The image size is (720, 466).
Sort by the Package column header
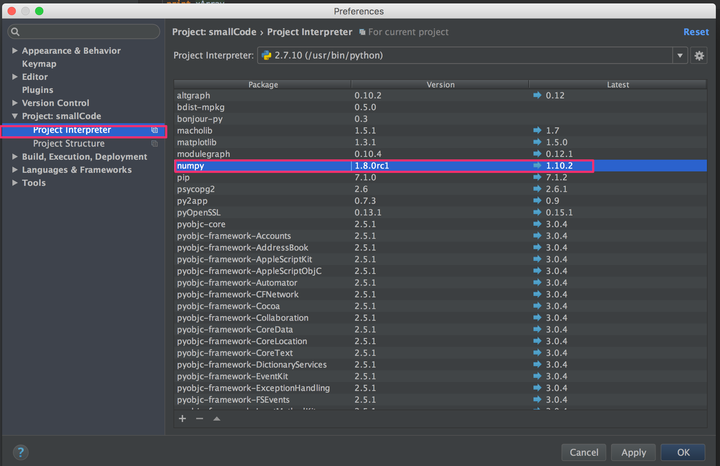click(263, 84)
